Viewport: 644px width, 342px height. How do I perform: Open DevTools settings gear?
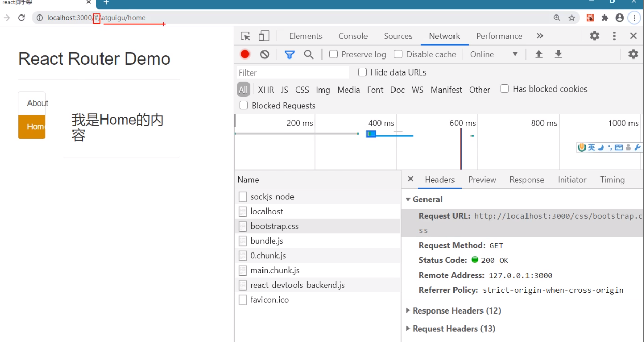click(x=595, y=36)
